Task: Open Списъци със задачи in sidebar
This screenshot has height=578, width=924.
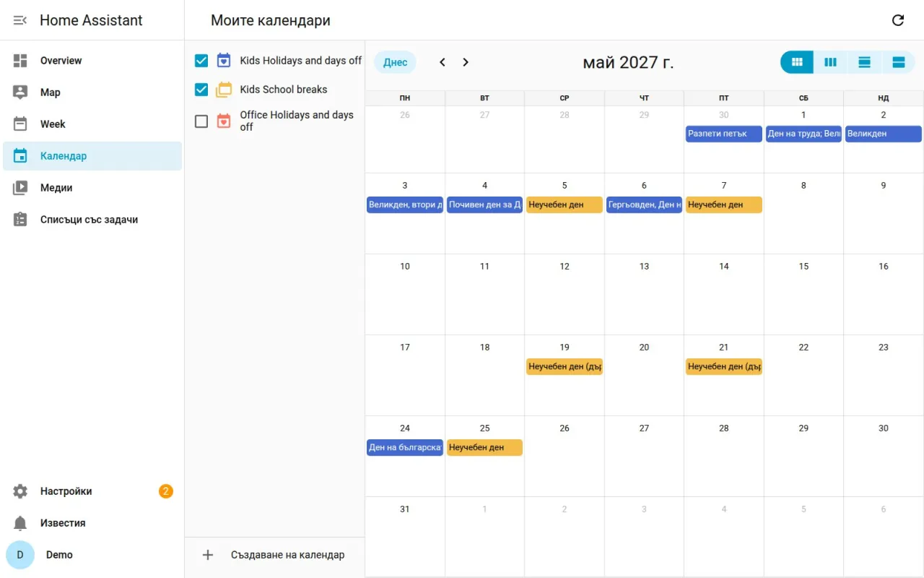Action: 92,220
